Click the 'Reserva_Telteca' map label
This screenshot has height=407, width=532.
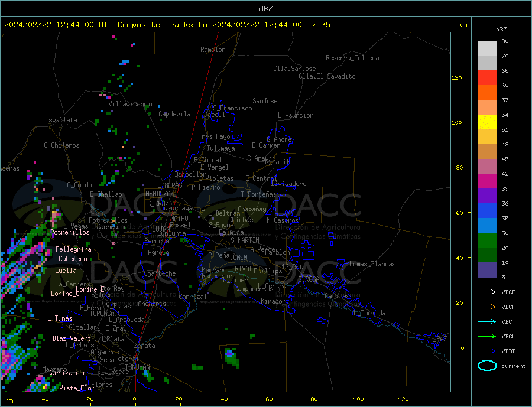coord(352,58)
